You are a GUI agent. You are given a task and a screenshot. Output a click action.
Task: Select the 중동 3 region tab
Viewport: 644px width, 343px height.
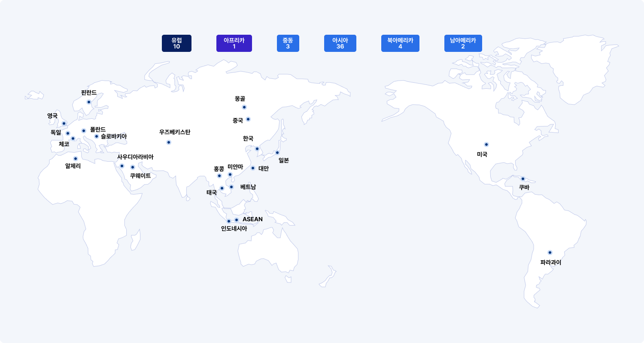click(x=288, y=43)
